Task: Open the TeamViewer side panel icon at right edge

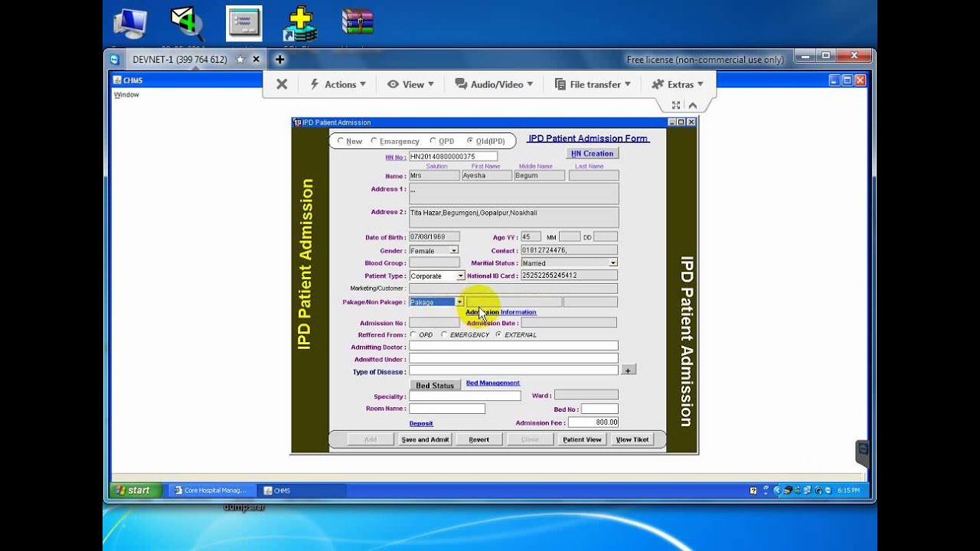Action: (863, 450)
